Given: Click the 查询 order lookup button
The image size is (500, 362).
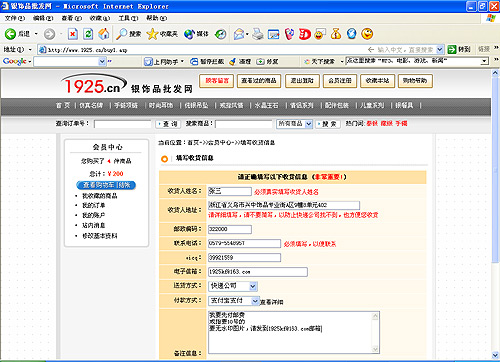Looking at the screenshot, I should click(168, 124).
